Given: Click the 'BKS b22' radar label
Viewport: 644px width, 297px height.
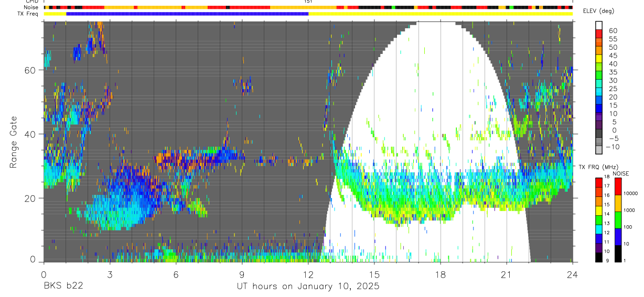Looking at the screenshot, I should 62,287.
